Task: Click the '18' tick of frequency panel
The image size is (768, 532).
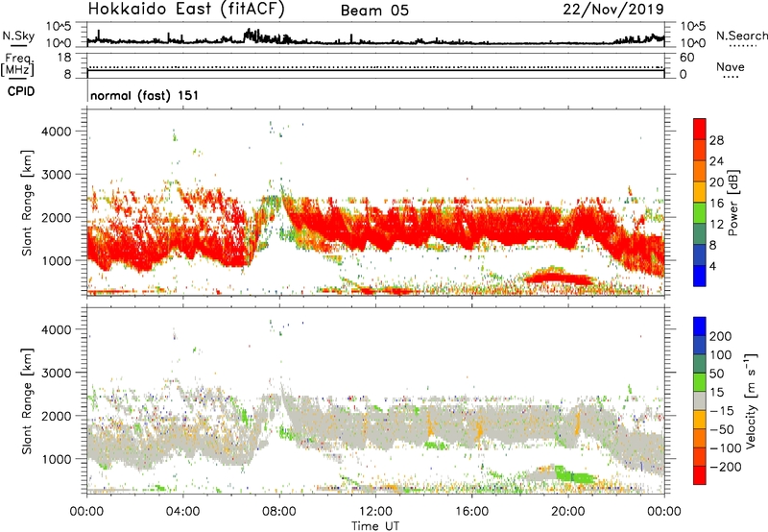Action: (x=64, y=58)
